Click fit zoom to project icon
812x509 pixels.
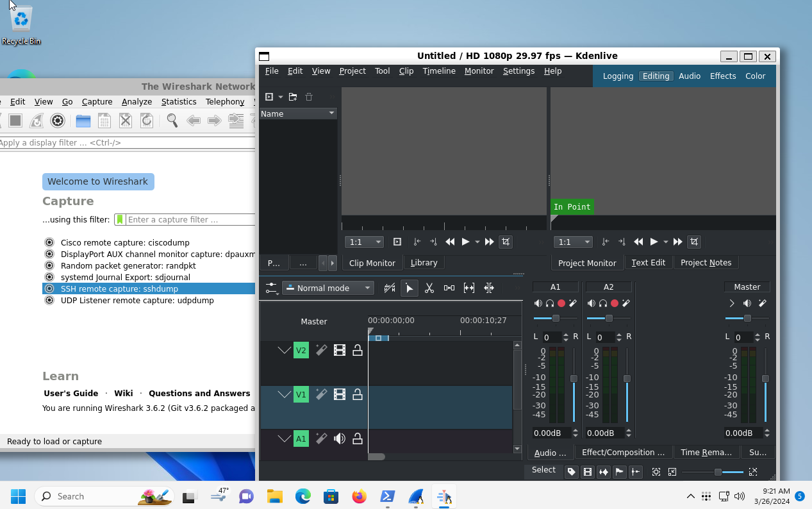coord(656,472)
